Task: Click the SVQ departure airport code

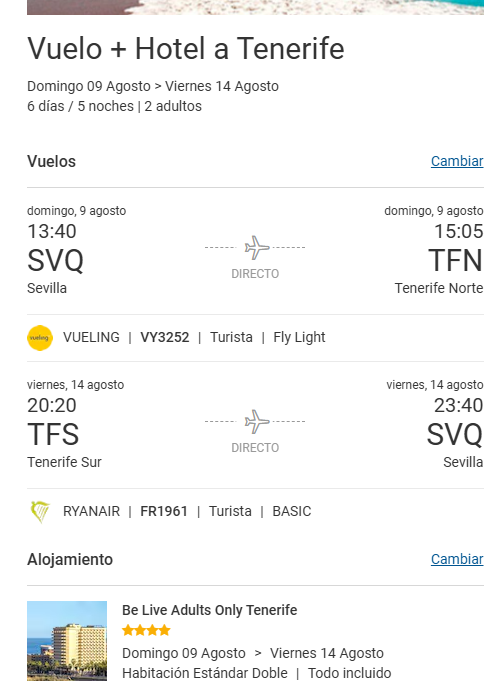Action: [x=55, y=261]
